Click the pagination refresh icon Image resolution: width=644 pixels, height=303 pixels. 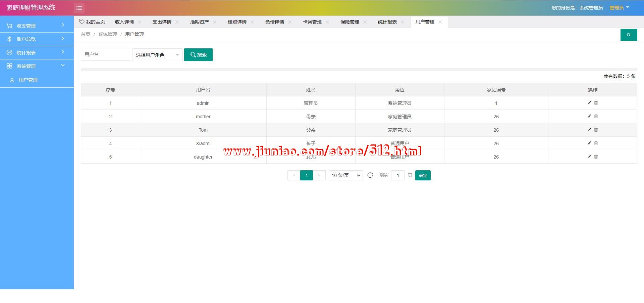point(370,175)
